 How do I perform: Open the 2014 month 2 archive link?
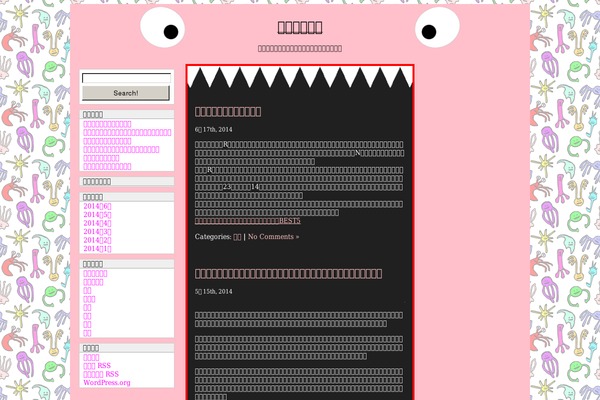click(x=97, y=240)
